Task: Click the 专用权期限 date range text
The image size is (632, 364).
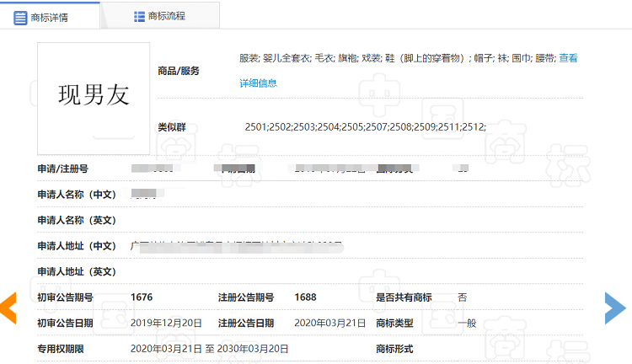Action: click(210, 348)
